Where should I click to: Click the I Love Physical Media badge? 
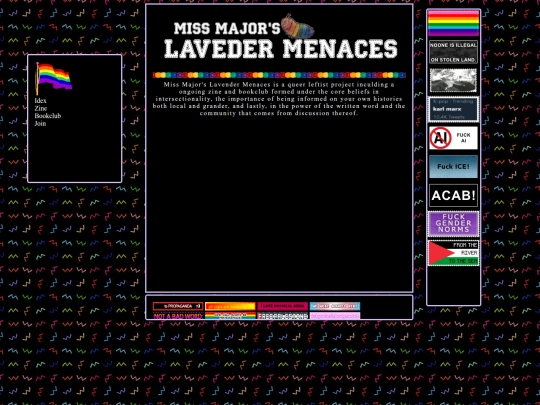coord(282,306)
